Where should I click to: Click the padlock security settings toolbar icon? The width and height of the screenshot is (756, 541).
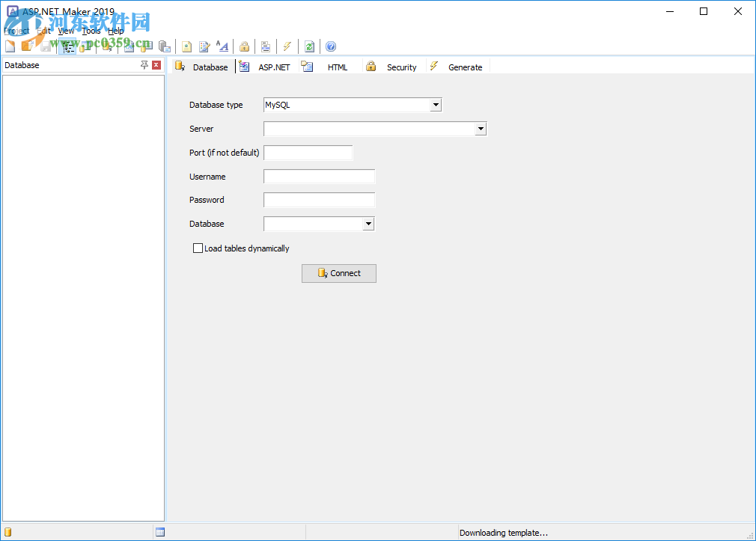(244, 46)
